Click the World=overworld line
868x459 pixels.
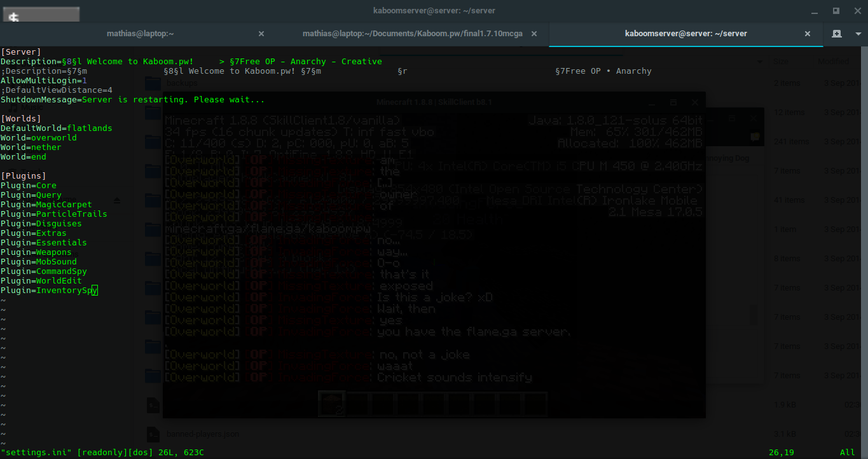(39, 138)
